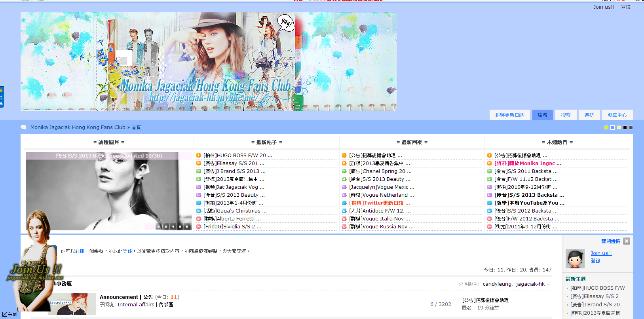Click rank icon beside [後台]S/S 2011 Backsta

pos(490,171)
